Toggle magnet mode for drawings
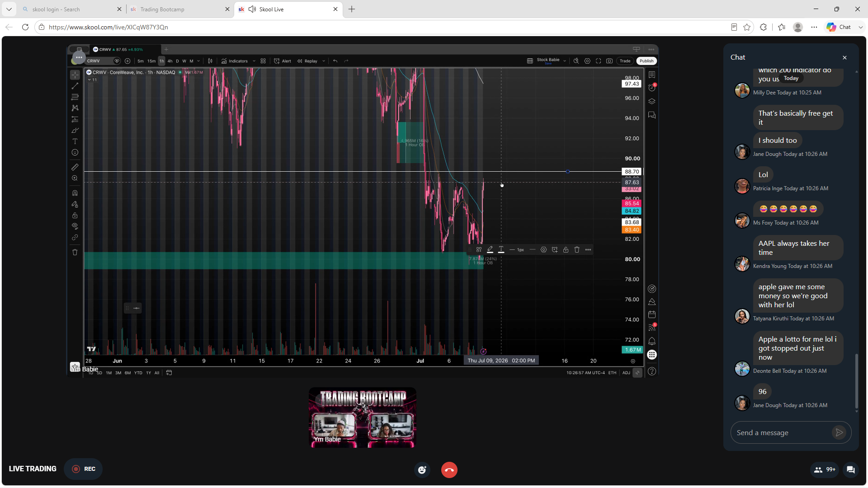The height and width of the screenshot is (488, 868). coord(75,193)
